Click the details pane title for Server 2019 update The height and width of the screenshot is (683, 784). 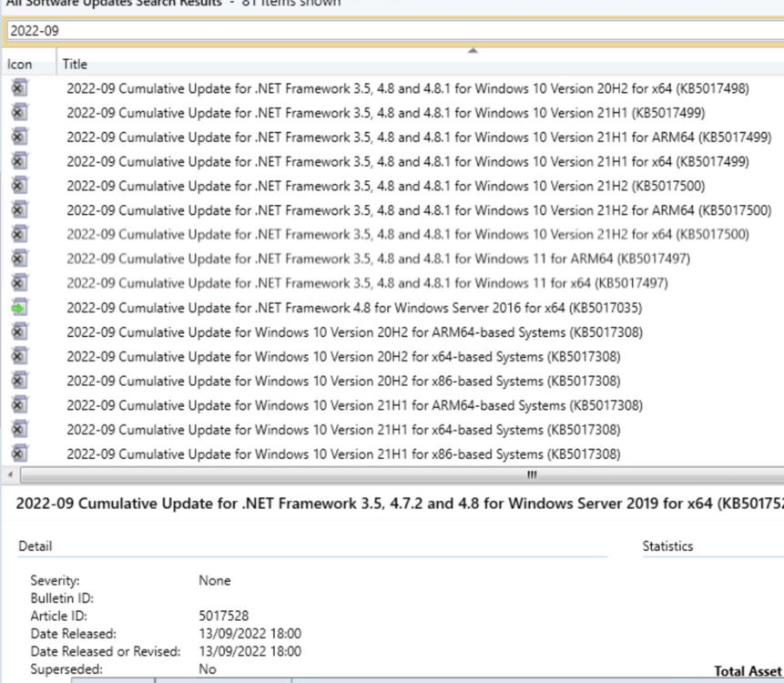point(400,504)
